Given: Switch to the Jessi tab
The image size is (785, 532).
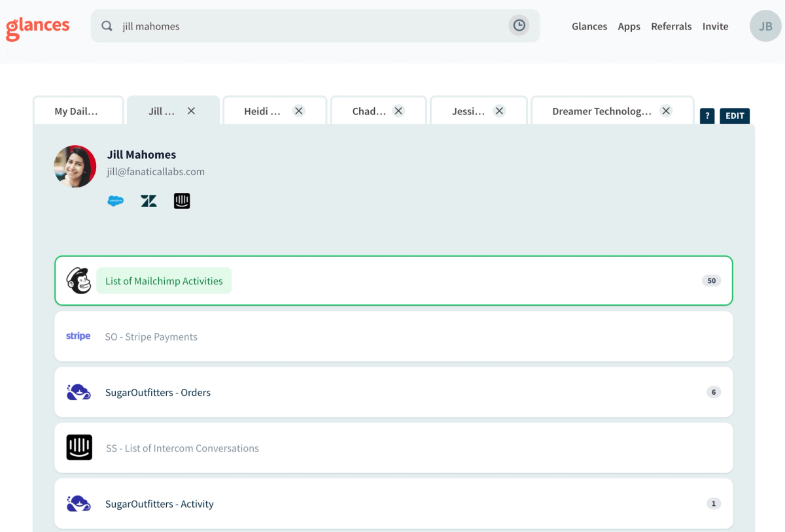Looking at the screenshot, I should click(x=479, y=110).
